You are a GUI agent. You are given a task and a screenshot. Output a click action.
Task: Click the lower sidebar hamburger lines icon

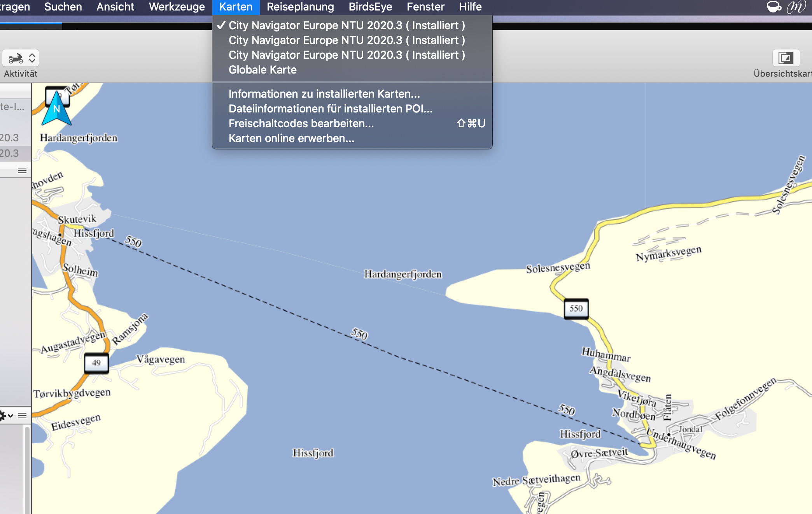click(x=22, y=416)
